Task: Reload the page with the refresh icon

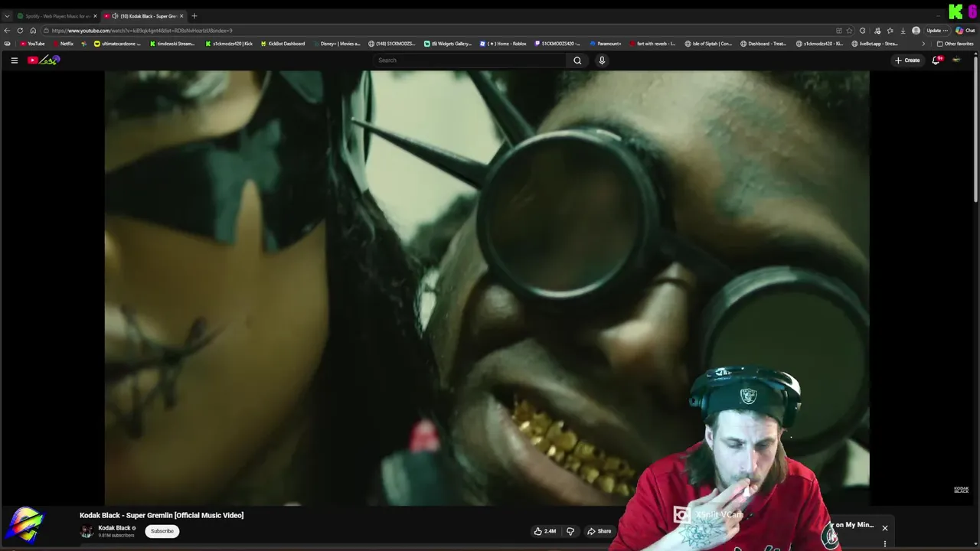Action: 20,31
